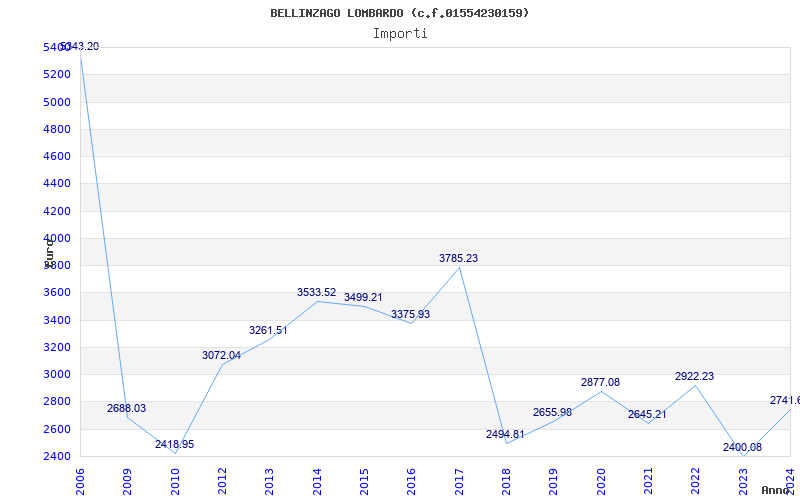Click the 3375.93 data label
The width and height of the screenshot is (800, 500).
(411, 314)
